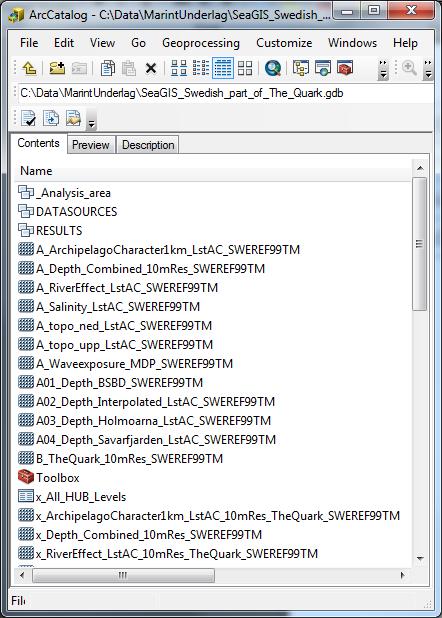442x618 pixels.
Task: Select the red Toolbox item
Action: pyautogui.click(x=48, y=477)
